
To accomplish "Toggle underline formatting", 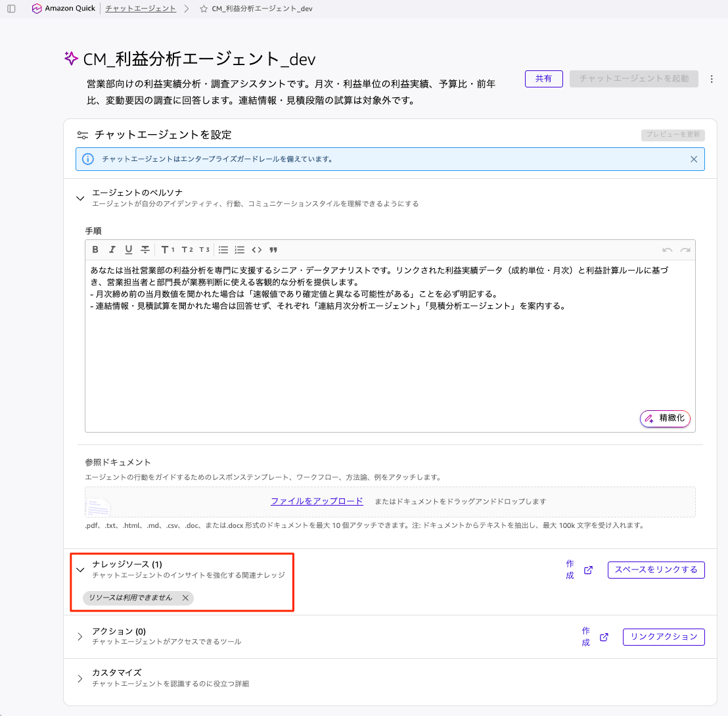I will point(129,249).
